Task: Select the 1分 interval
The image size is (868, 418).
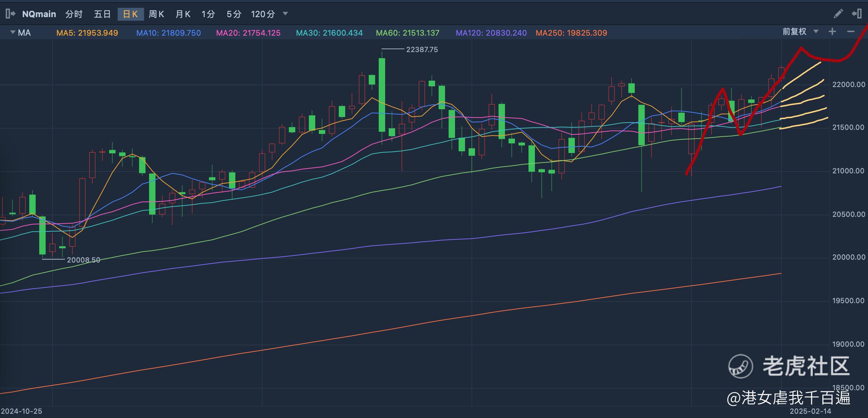Action: (208, 14)
